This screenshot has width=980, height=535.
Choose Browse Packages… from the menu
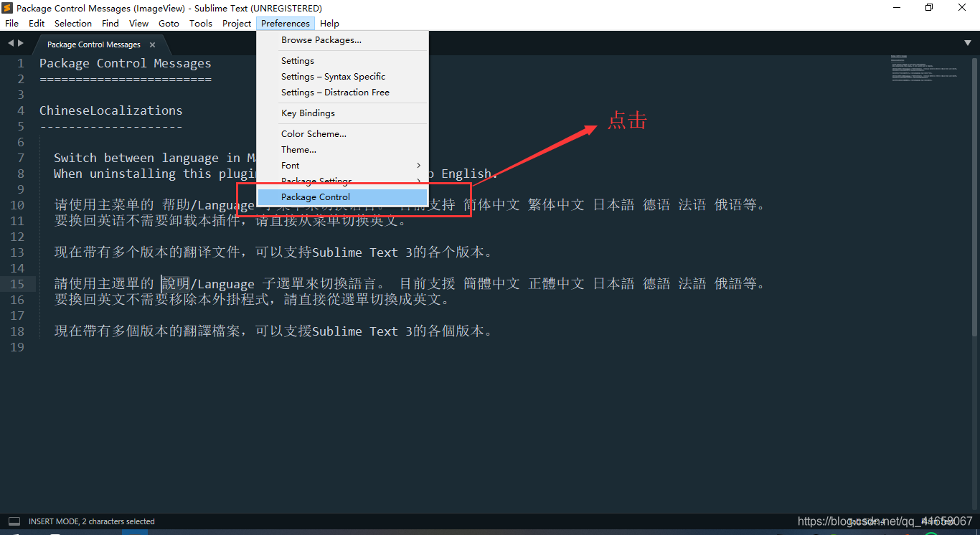click(x=342, y=40)
